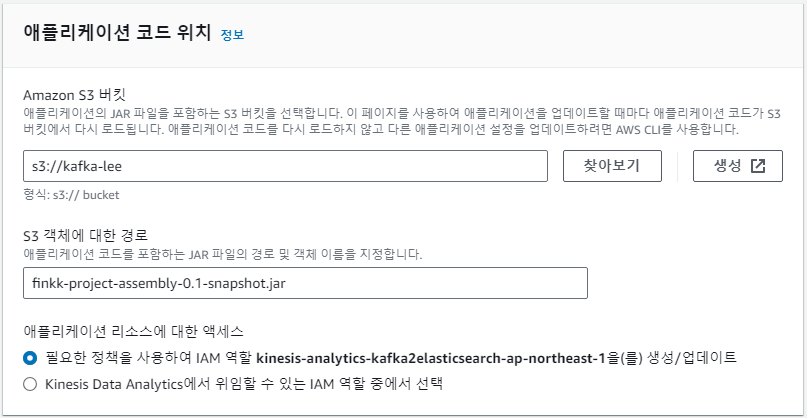Click the bold kinesis-analytics-kafka2elasticsearch role name
The image size is (807, 418).
(430, 357)
